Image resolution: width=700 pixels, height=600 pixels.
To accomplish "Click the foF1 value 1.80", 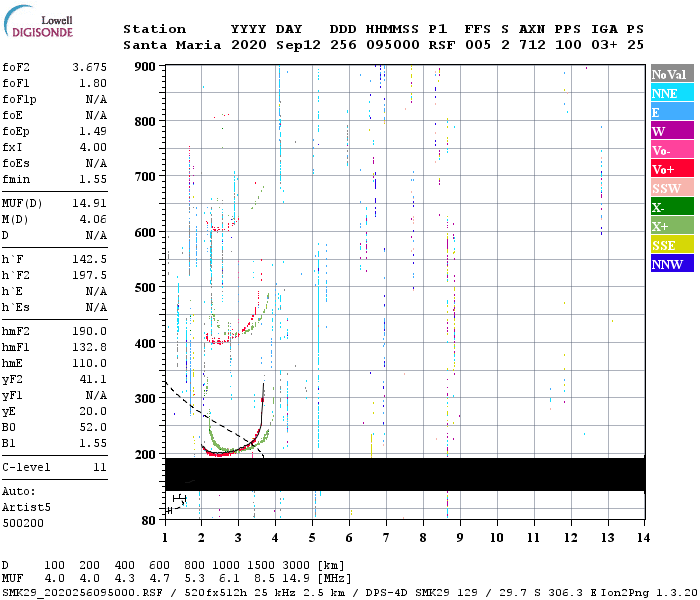I will tap(93, 83).
